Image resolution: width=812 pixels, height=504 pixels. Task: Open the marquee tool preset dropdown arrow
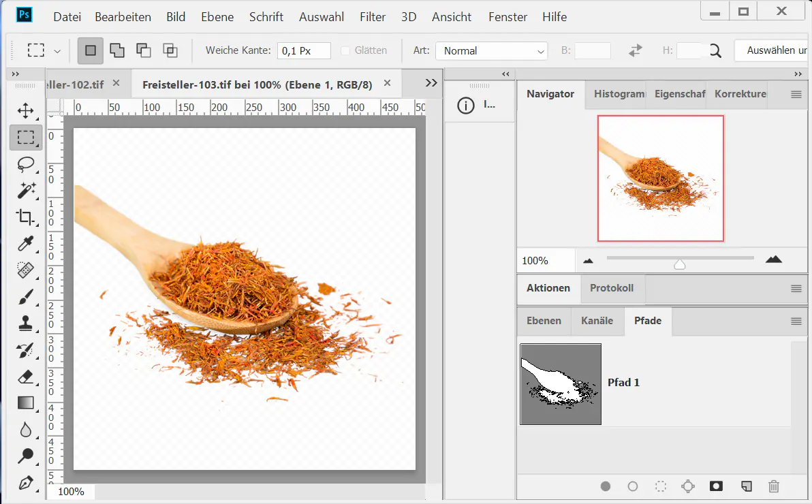coord(57,51)
